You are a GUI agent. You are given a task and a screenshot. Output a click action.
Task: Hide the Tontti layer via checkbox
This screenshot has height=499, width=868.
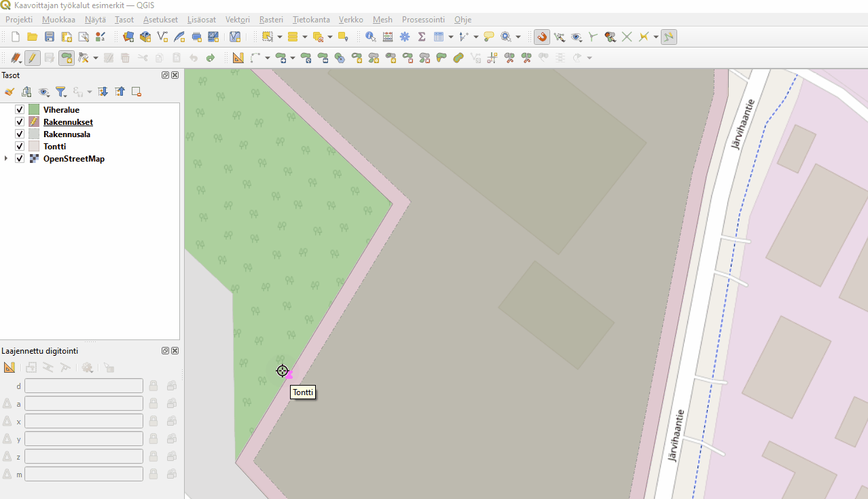tap(20, 147)
